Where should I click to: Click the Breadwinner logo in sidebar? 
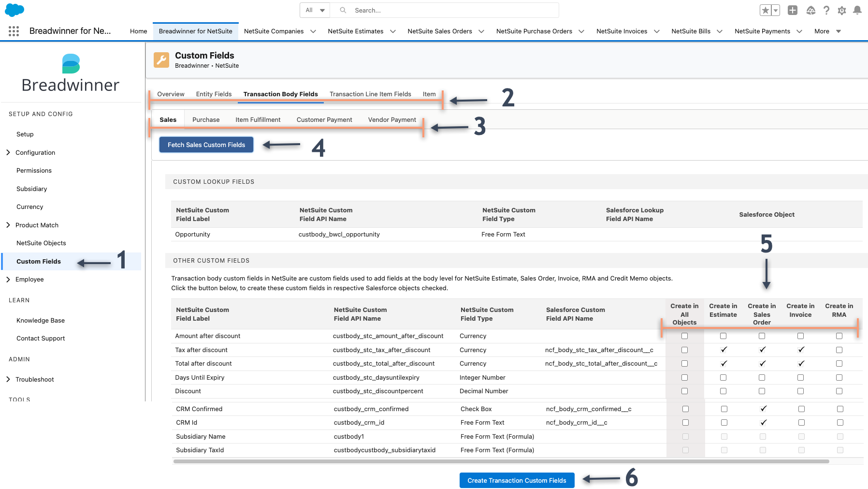(x=71, y=74)
